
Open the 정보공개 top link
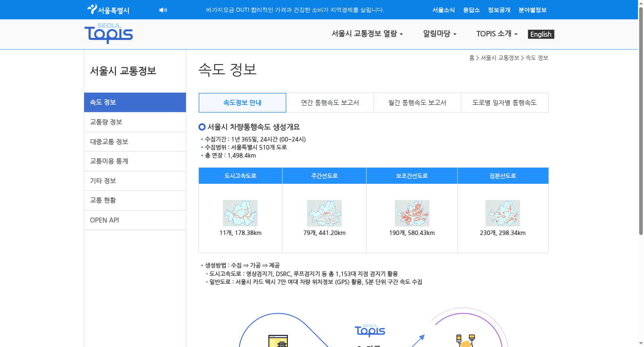click(x=499, y=10)
